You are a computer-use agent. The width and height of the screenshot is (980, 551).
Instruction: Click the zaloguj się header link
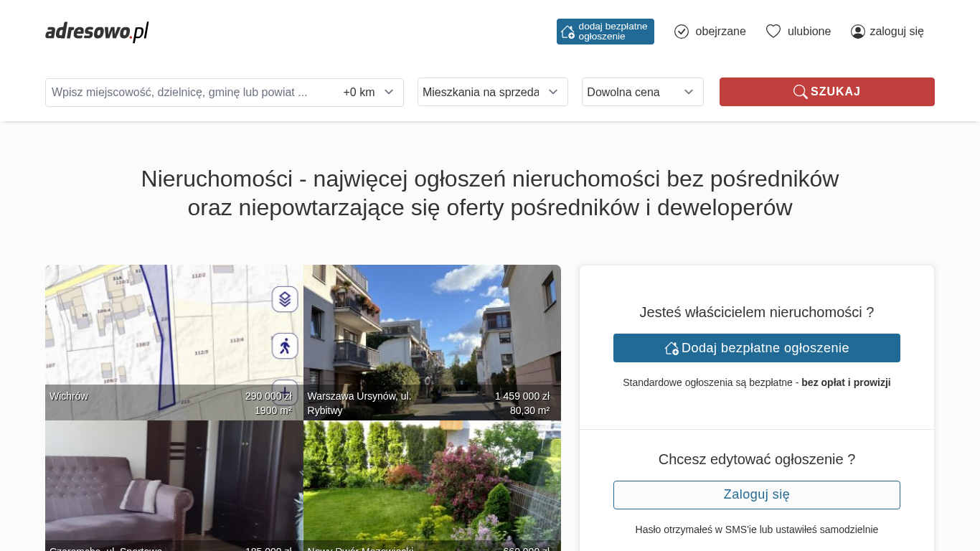896,32
